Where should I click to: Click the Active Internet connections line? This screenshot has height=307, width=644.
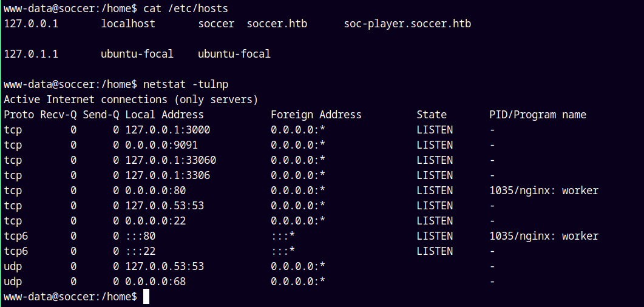(x=131, y=100)
